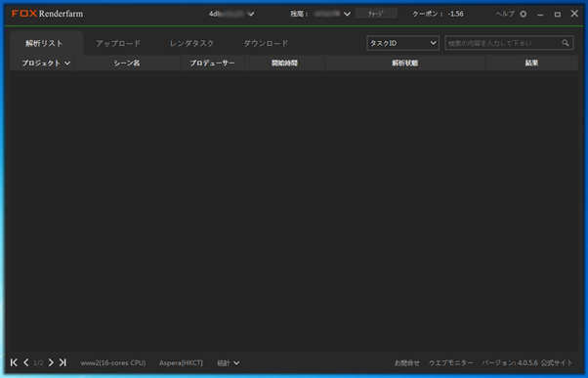
Task: Open the レンダタスク tab
Action: click(x=191, y=43)
